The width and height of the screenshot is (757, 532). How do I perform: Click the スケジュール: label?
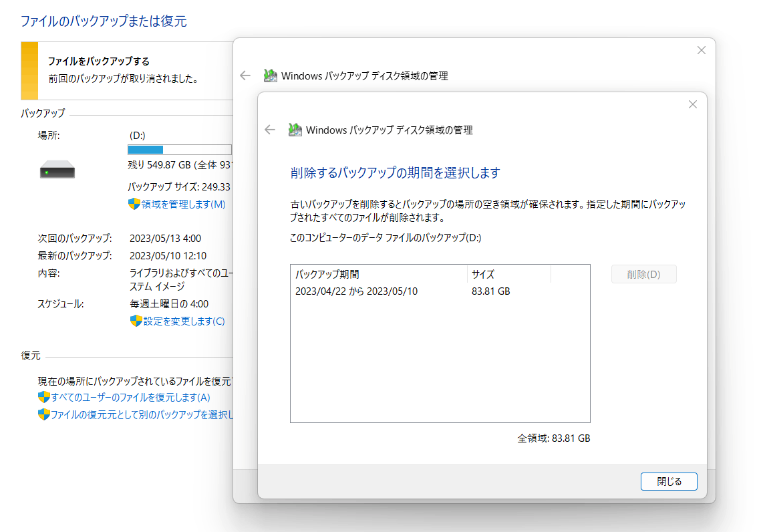pyautogui.click(x=61, y=304)
